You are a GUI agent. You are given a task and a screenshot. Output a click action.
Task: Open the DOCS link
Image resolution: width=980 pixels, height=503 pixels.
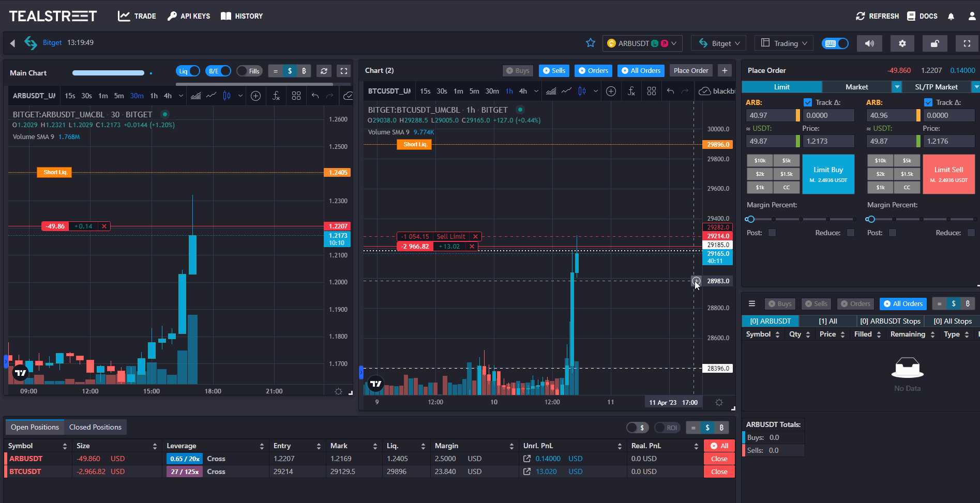(922, 16)
